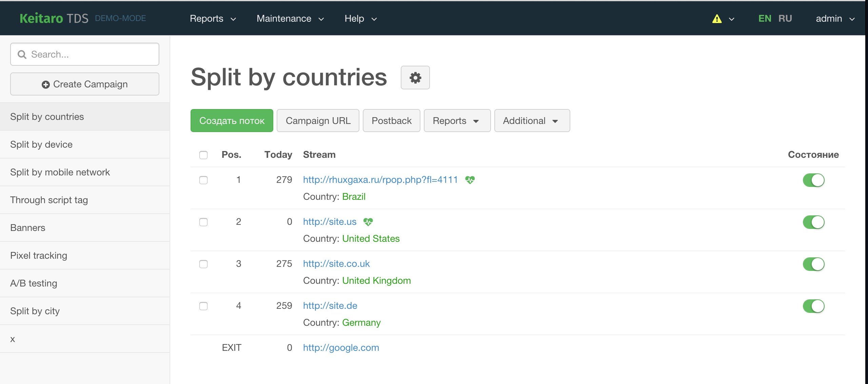Open the http://site.us stream link
The image size is (868, 384).
(330, 222)
